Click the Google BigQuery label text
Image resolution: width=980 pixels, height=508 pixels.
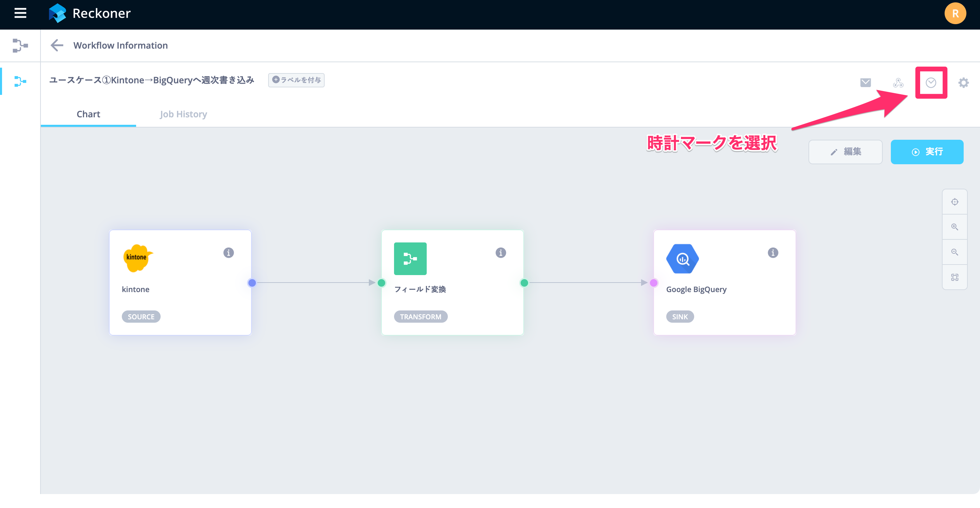[x=696, y=289]
